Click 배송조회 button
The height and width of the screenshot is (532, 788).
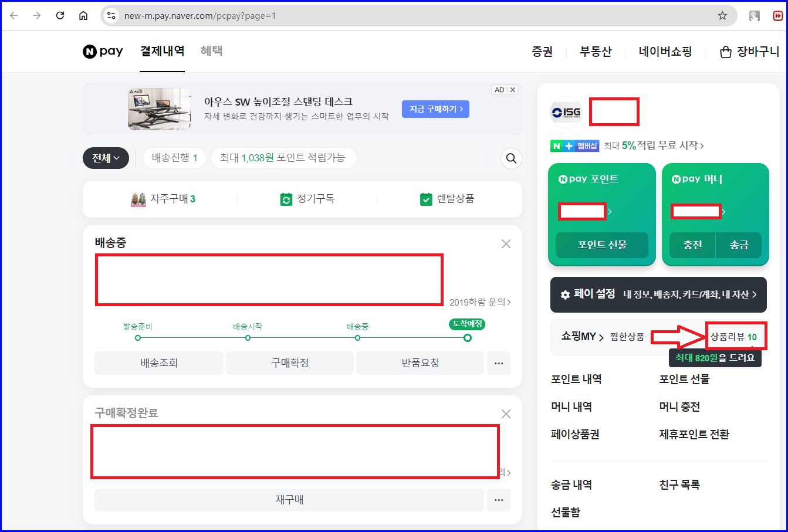[159, 363]
